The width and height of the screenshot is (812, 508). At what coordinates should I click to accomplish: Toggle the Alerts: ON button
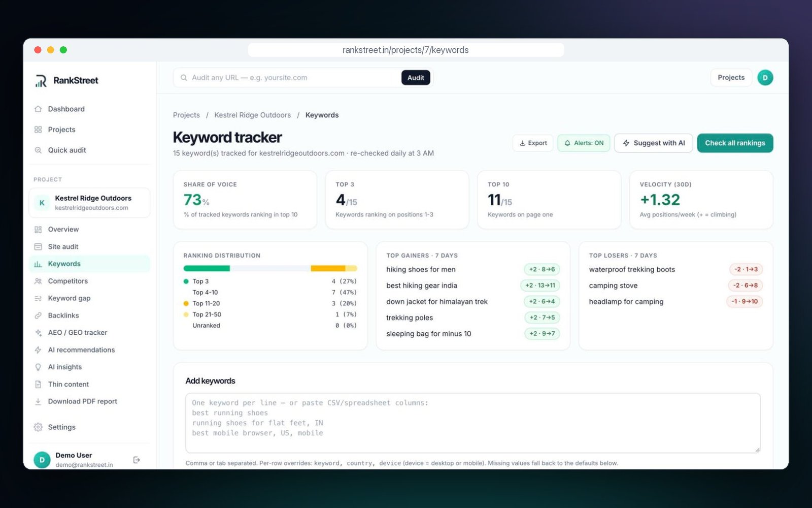[584, 143]
